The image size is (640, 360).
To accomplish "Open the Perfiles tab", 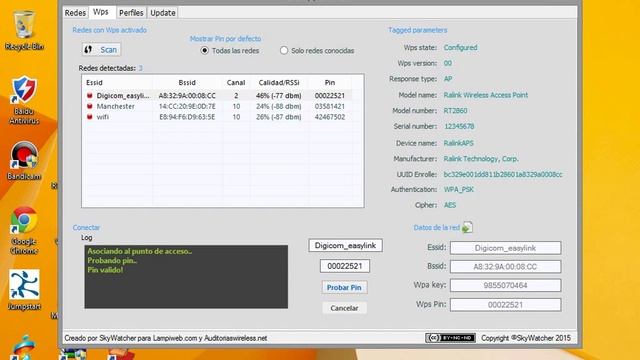I will [131, 13].
